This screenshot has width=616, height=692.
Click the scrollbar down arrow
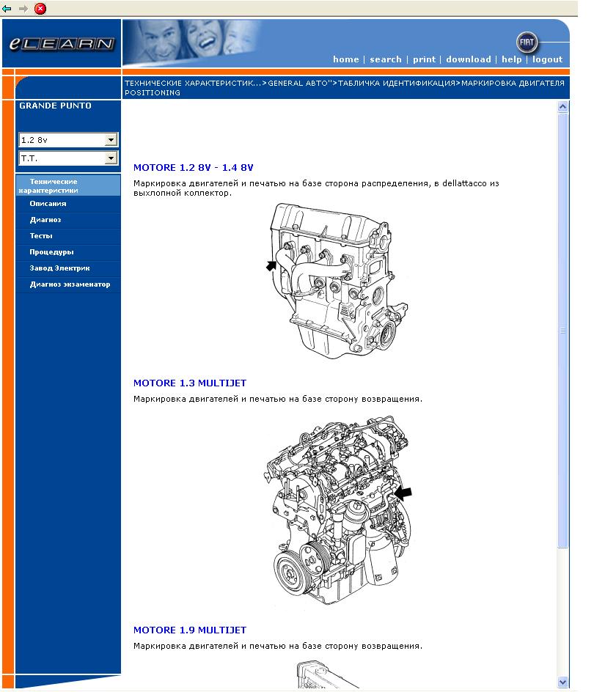(562, 682)
